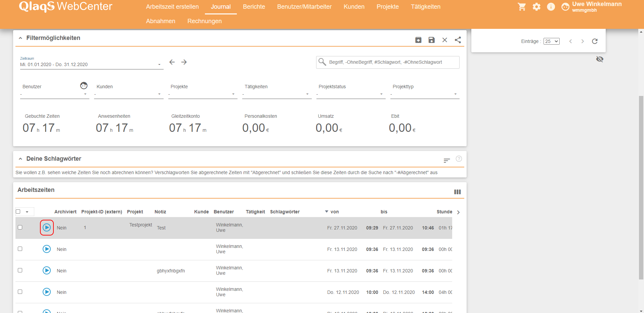644x313 pixels.
Task: Check the 12.11.2020 row checkbox
Action: click(20, 292)
